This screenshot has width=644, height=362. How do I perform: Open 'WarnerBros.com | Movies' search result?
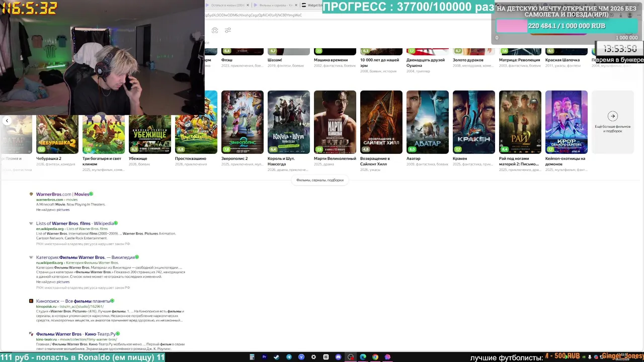click(62, 194)
